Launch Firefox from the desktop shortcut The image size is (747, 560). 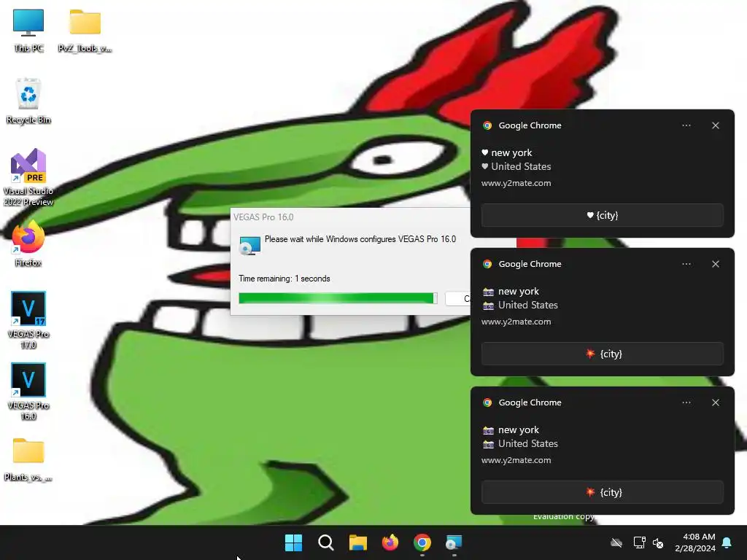pos(28,244)
